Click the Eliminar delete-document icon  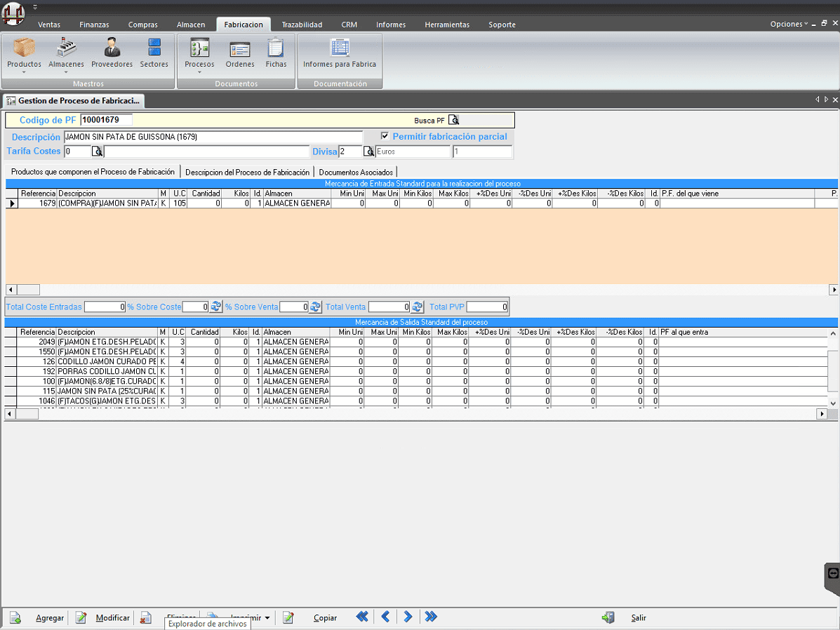[146, 617]
